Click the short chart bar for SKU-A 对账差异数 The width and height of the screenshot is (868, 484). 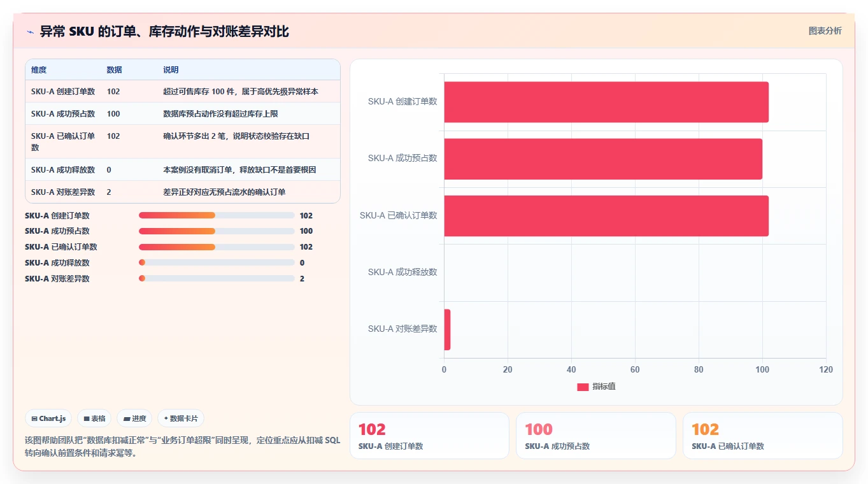coord(447,330)
